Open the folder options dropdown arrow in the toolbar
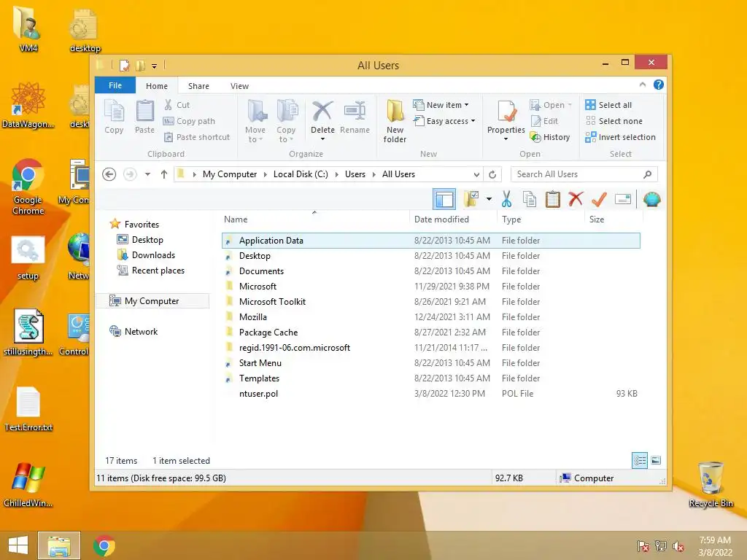747x560 pixels. pos(489,199)
